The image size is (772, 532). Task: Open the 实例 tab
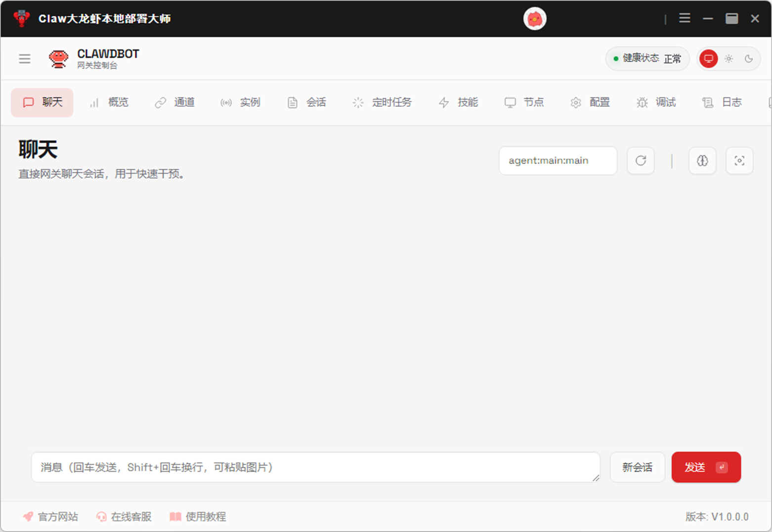tap(241, 102)
